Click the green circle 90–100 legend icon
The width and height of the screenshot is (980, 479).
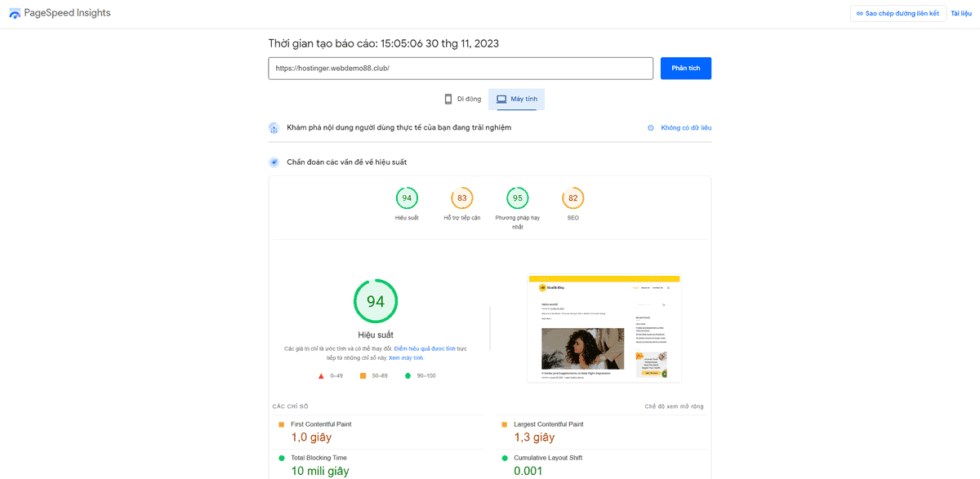pos(408,375)
